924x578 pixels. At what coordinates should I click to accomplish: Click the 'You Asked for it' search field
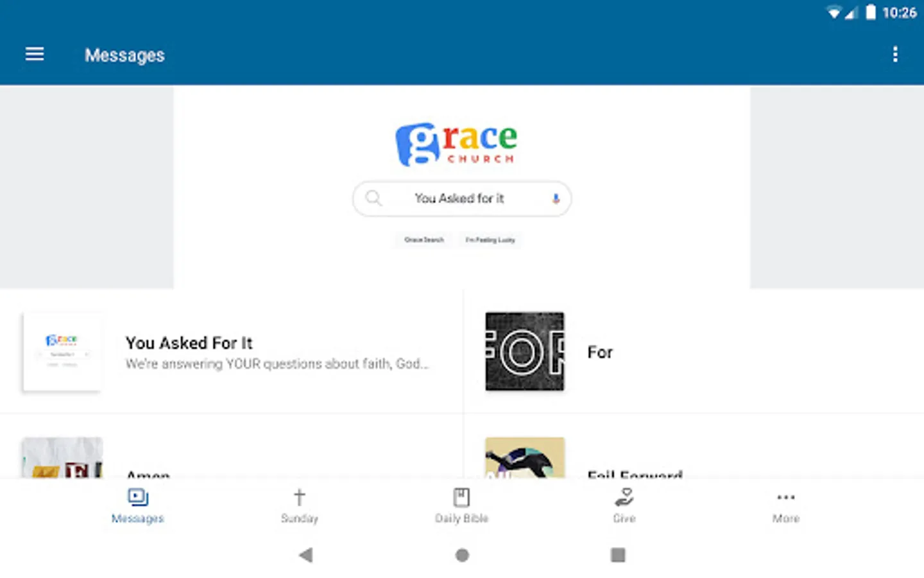[459, 198]
